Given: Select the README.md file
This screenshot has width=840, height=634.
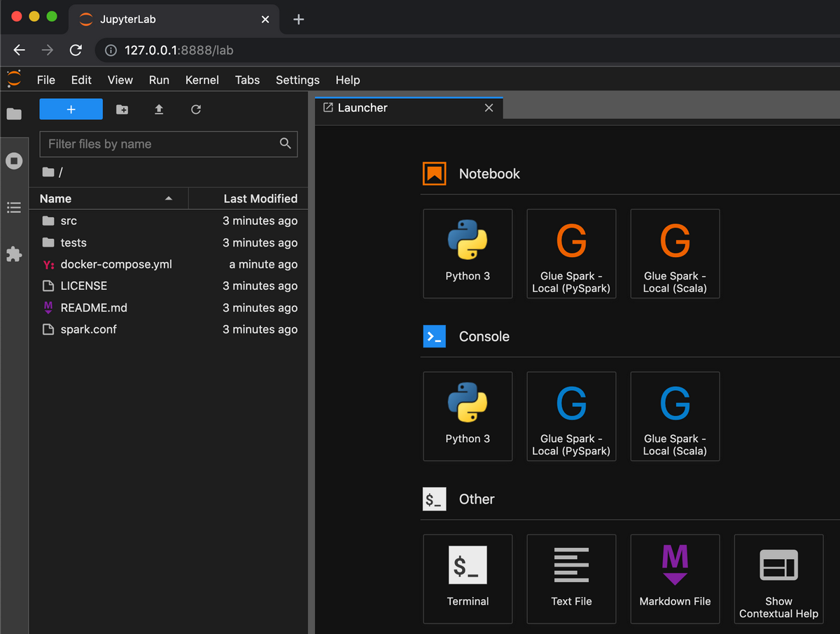Looking at the screenshot, I should pos(169,308).
